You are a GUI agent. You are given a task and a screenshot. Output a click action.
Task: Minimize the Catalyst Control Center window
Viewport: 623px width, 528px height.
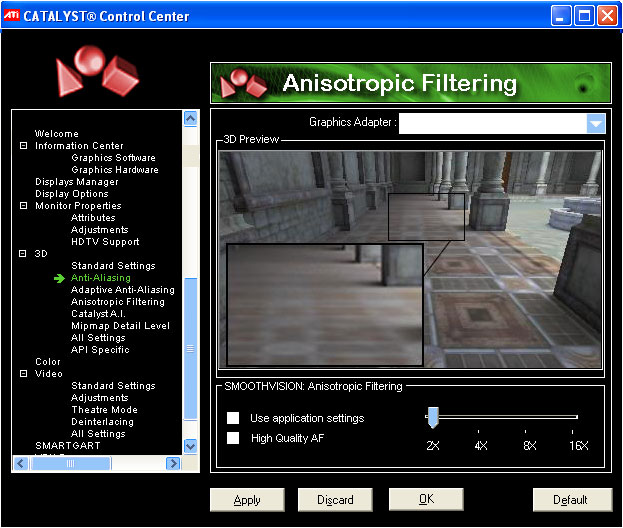[x=562, y=15]
